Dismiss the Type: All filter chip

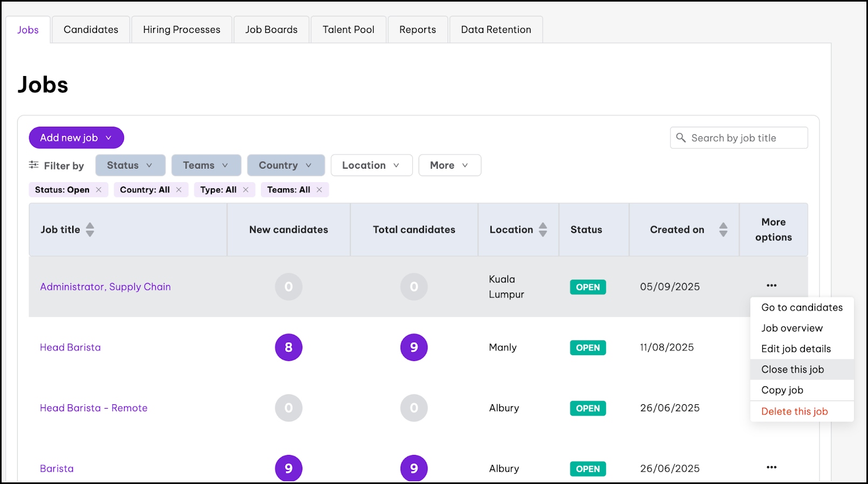pyautogui.click(x=246, y=190)
